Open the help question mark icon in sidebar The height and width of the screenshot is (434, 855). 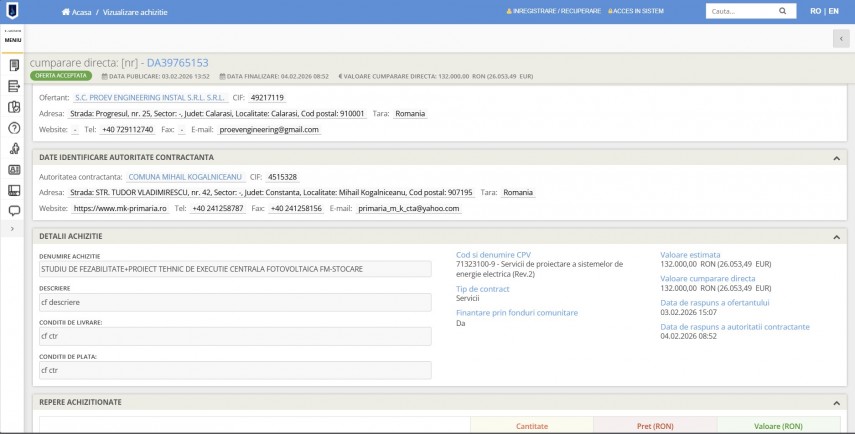click(x=14, y=128)
